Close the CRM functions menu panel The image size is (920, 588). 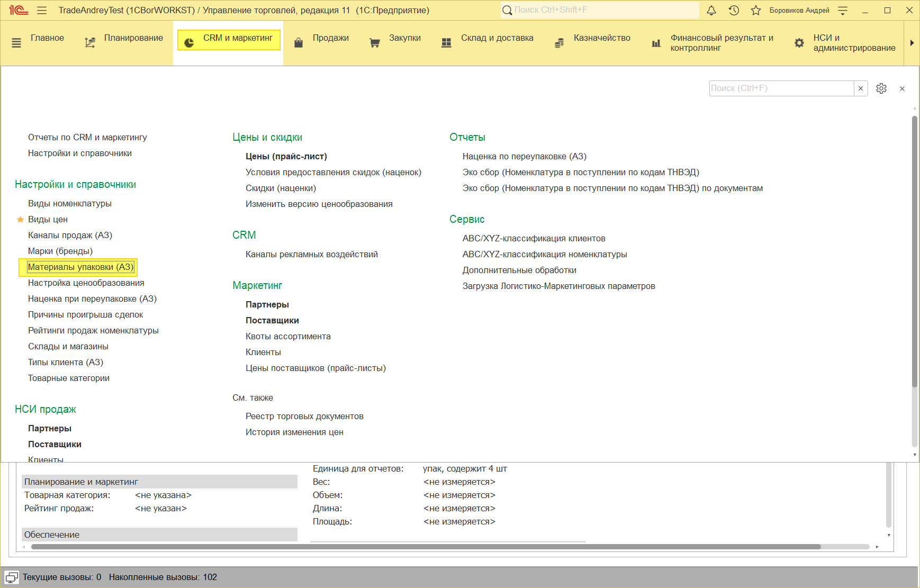[x=903, y=88]
